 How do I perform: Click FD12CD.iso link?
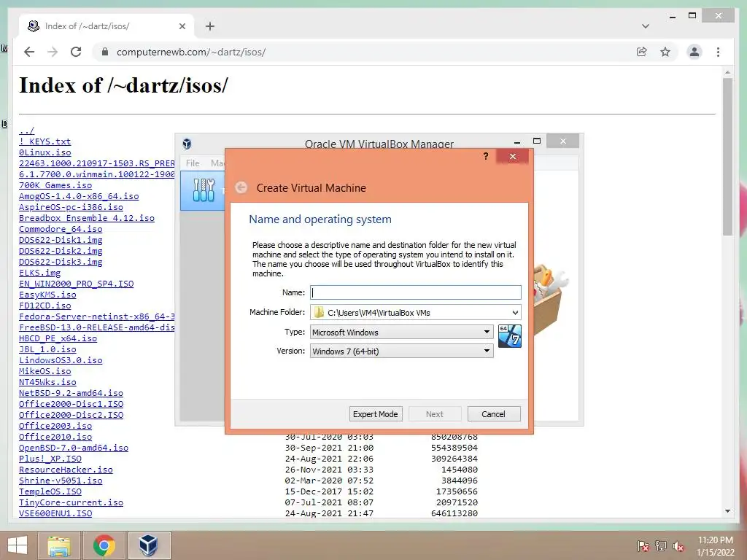point(44,306)
